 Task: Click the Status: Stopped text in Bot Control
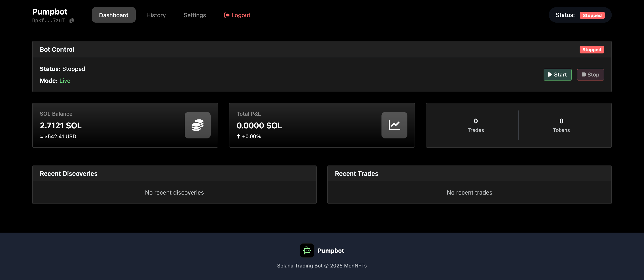coord(63,69)
